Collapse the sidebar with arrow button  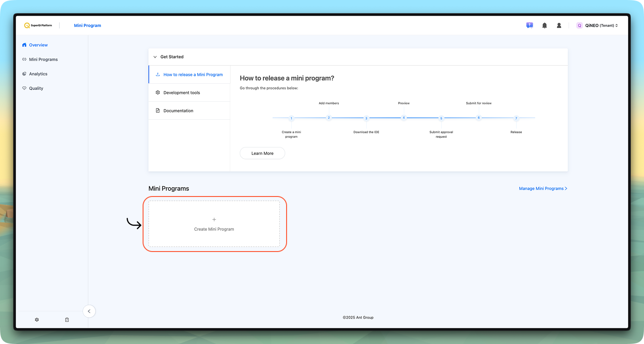89,311
